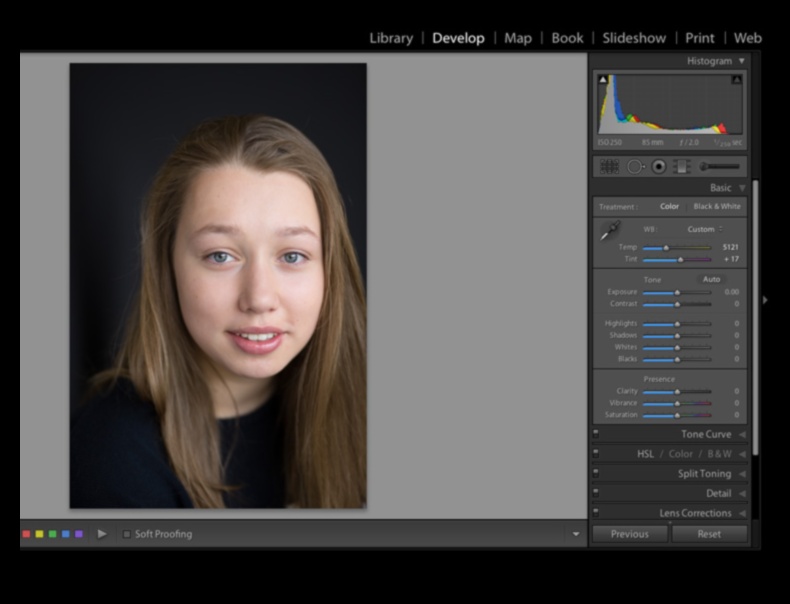Switch panel to Color adjustments
Screen dimensions: 790x604
click(x=681, y=454)
